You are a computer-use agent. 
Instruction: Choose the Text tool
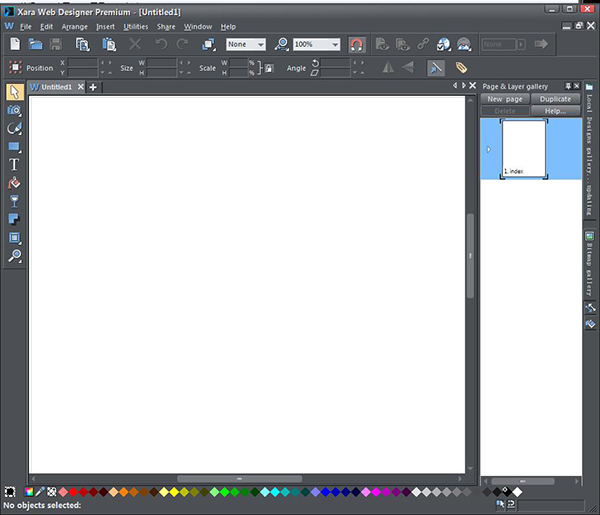click(14, 164)
